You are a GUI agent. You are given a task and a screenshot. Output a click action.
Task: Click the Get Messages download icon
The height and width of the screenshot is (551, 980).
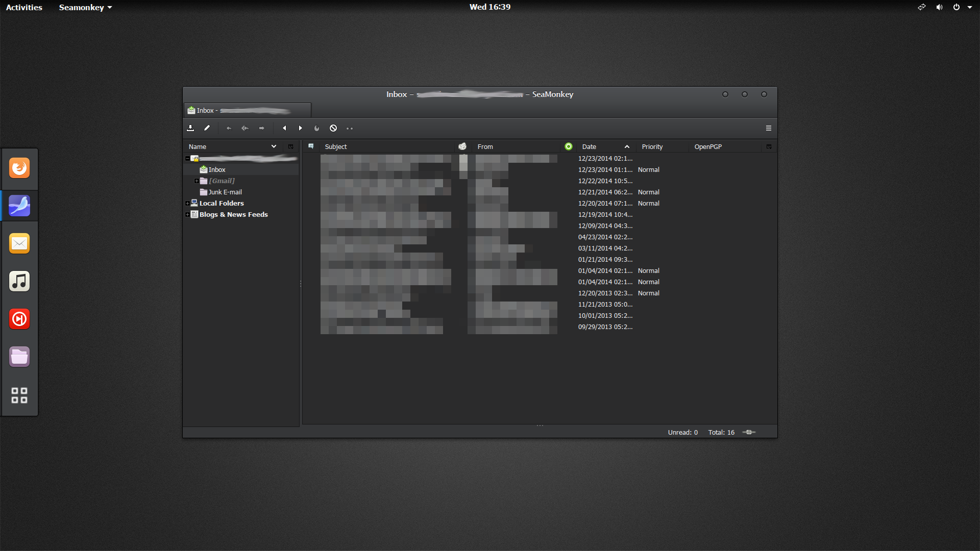click(190, 128)
